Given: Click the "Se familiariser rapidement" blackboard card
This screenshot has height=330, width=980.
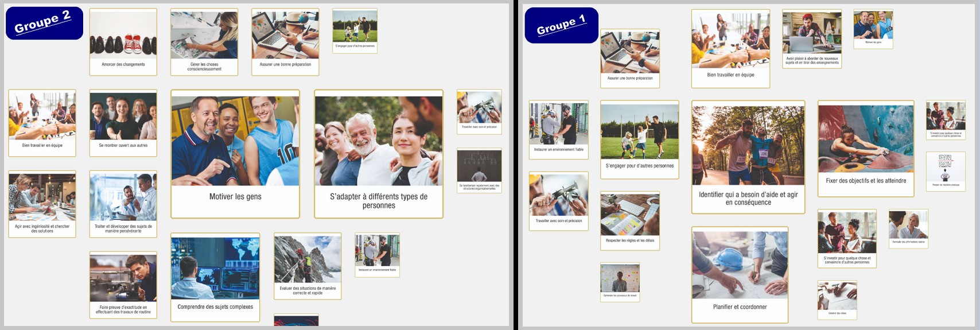Looking at the screenshot, I should [479, 170].
